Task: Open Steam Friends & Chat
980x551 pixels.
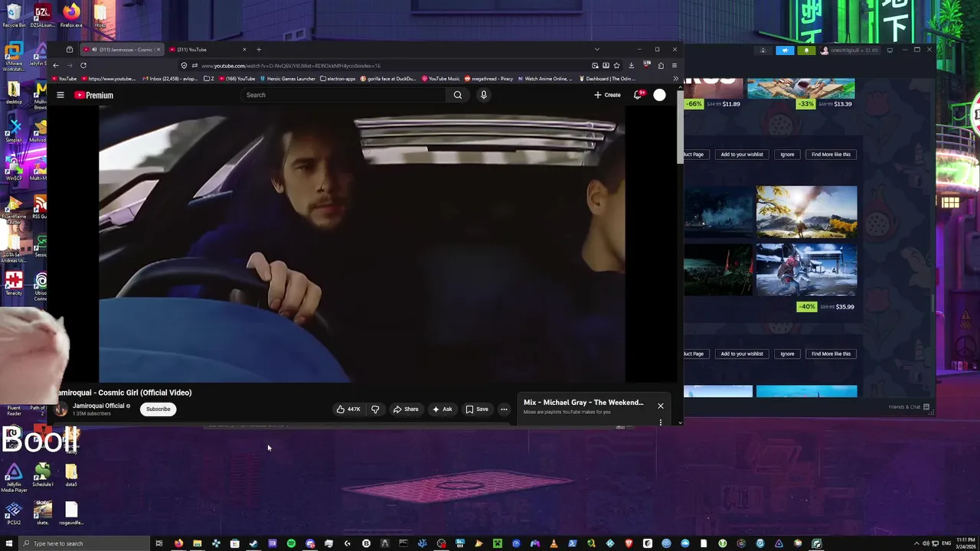Action: (x=909, y=406)
